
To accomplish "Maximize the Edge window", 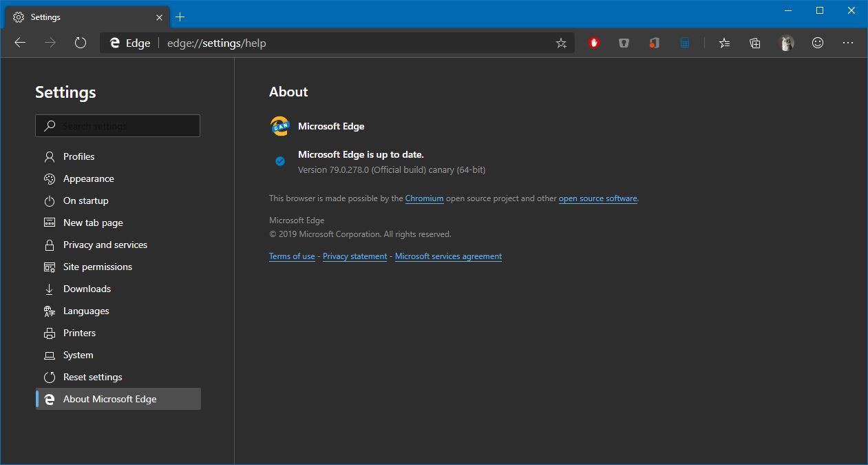I will pos(820,10).
